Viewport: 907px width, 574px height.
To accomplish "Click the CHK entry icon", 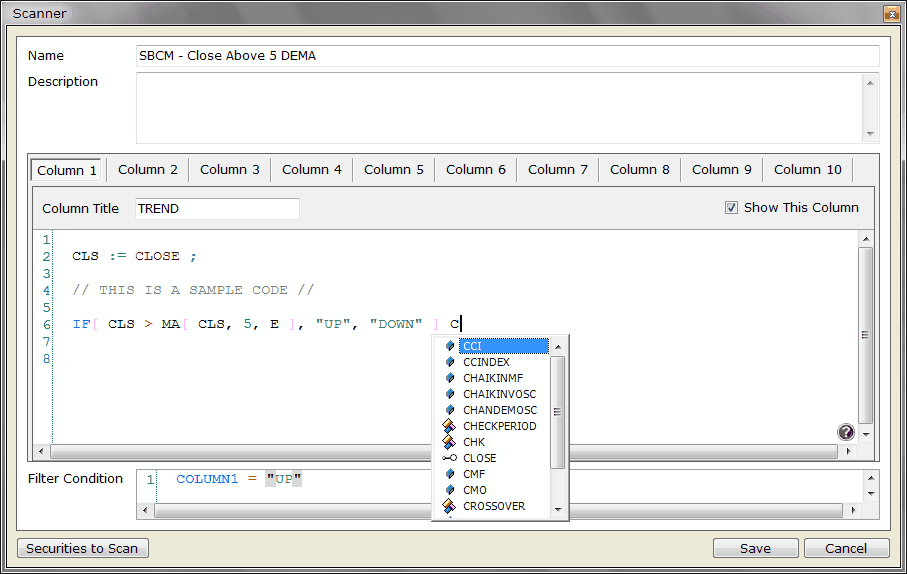I will pos(450,442).
